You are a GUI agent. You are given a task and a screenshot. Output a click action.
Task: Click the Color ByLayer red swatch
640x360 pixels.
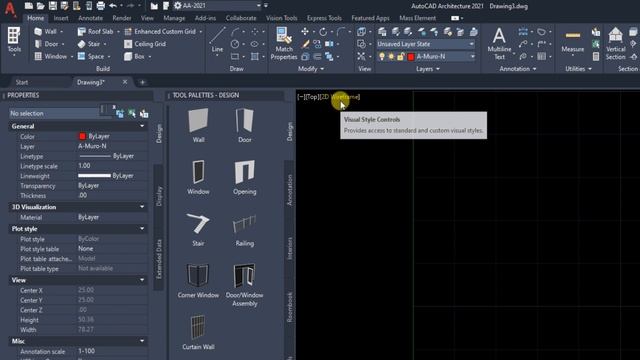click(x=82, y=136)
